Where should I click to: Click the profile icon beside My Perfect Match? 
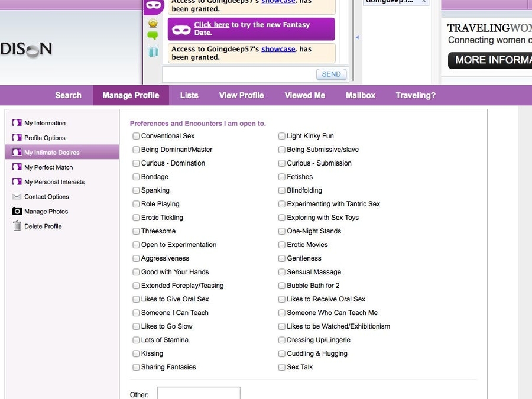[17, 167]
